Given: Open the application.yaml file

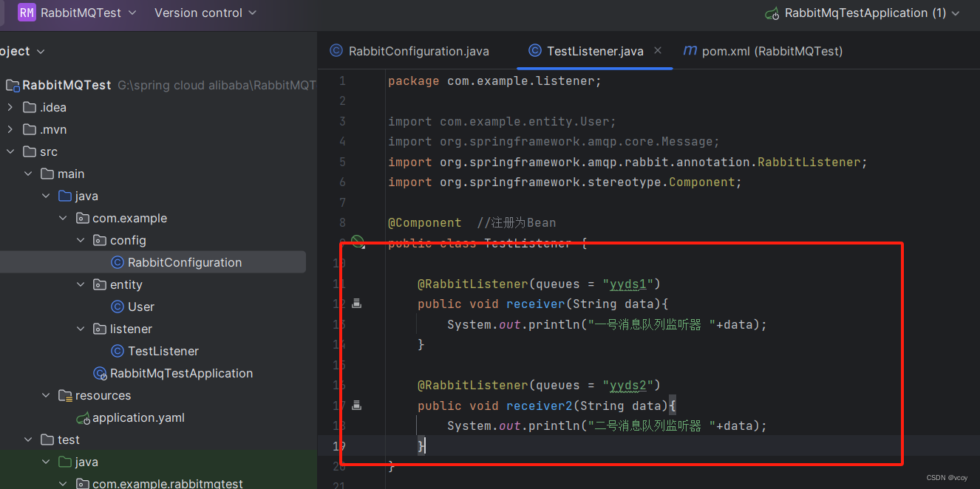Looking at the screenshot, I should [x=137, y=417].
